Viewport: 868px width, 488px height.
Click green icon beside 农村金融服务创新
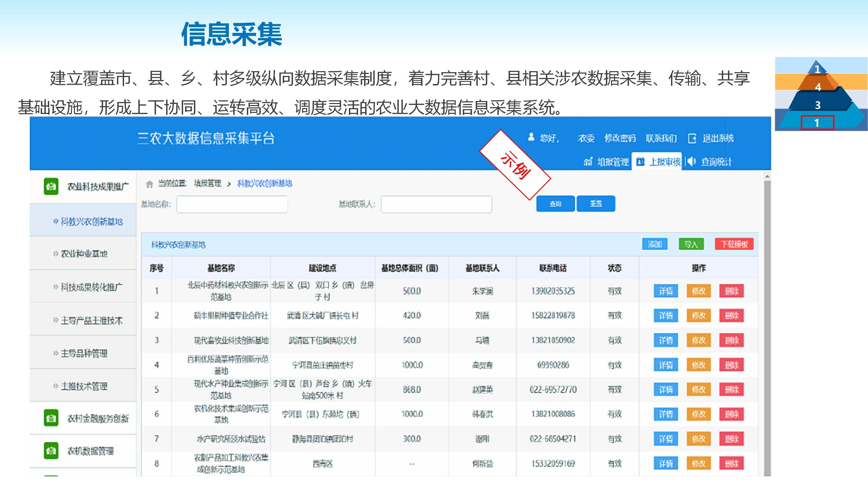tap(51, 418)
